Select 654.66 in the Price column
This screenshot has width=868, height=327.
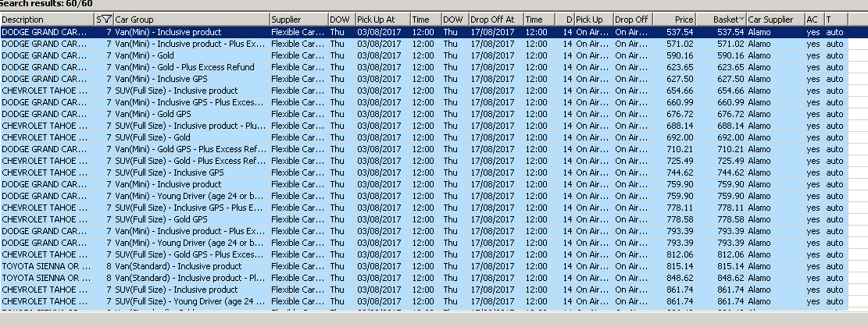pos(674,91)
